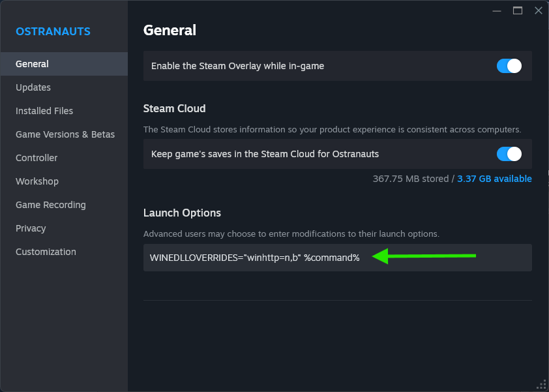Go to Installed Files section
The image size is (549, 392).
click(64, 111)
